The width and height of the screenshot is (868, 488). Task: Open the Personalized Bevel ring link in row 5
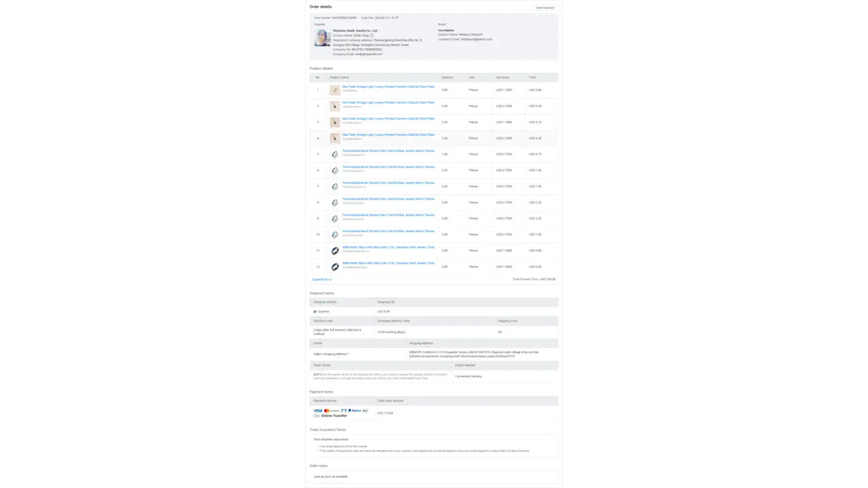tap(388, 151)
